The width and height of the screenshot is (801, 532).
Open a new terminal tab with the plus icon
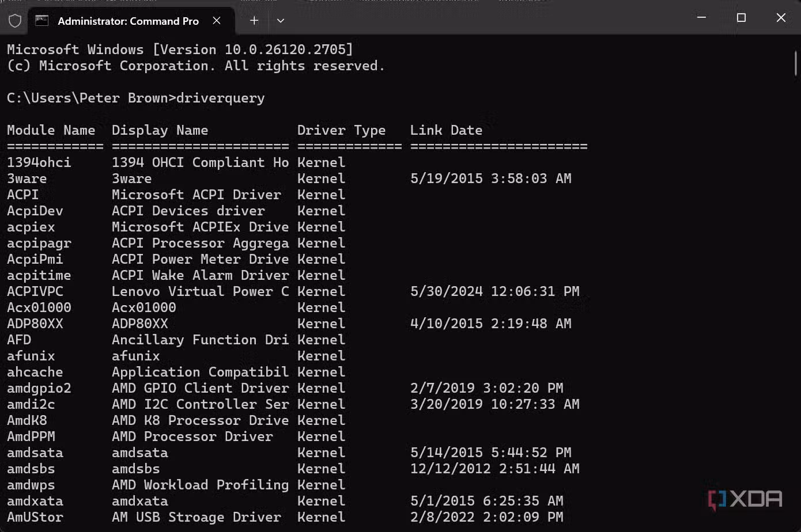point(254,21)
